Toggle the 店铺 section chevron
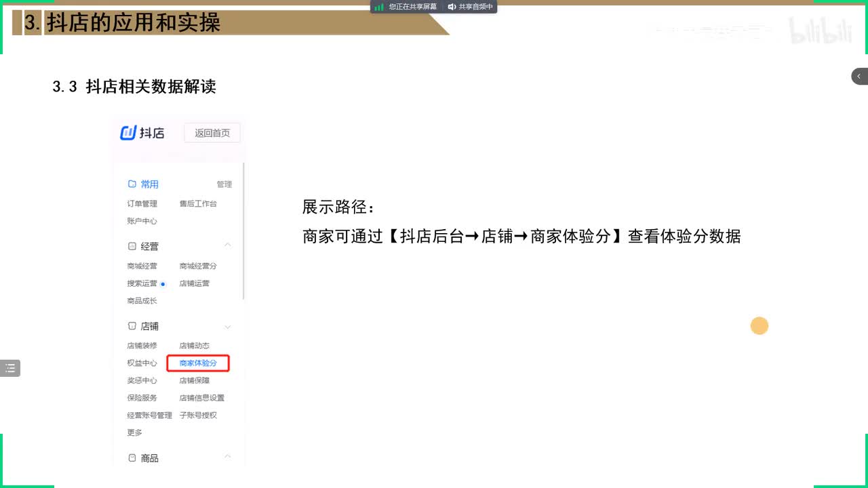The width and height of the screenshot is (868, 488). tap(228, 327)
